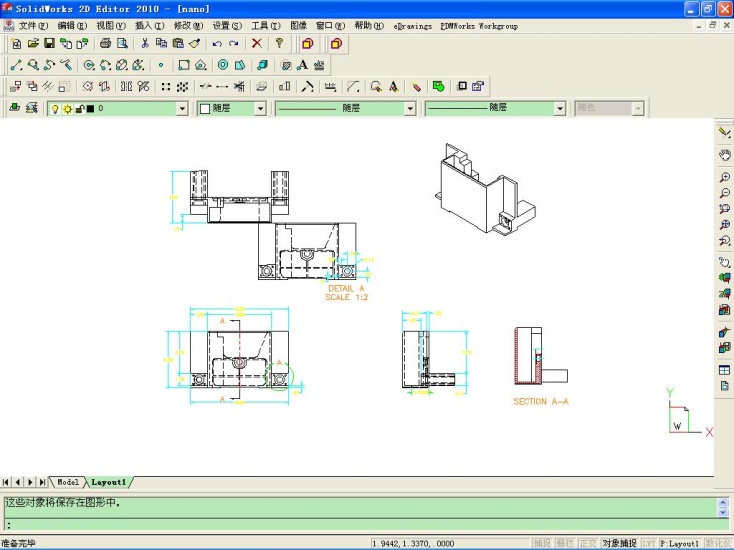
Task: Click Zoom In magnifier in right toolbar
Action: [x=725, y=177]
